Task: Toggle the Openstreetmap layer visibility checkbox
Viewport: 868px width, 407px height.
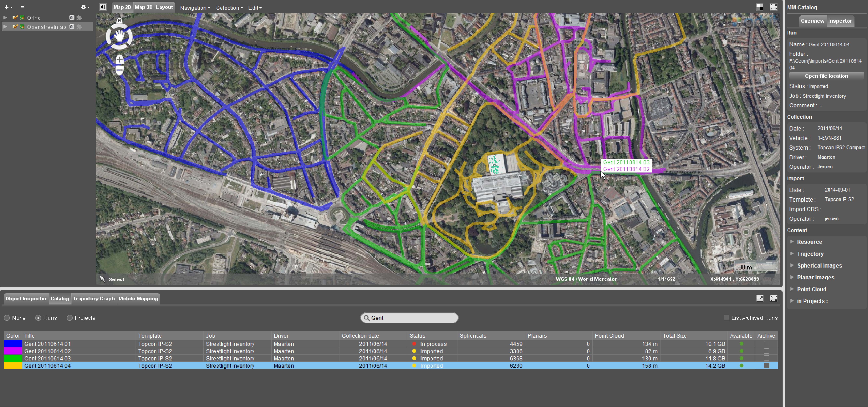Action: (x=15, y=27)
